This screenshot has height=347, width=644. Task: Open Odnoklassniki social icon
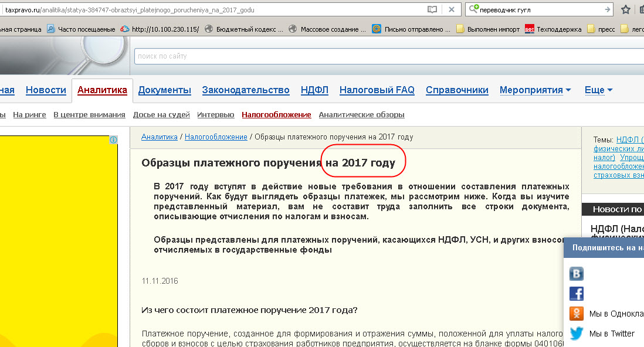pos(576,314)
